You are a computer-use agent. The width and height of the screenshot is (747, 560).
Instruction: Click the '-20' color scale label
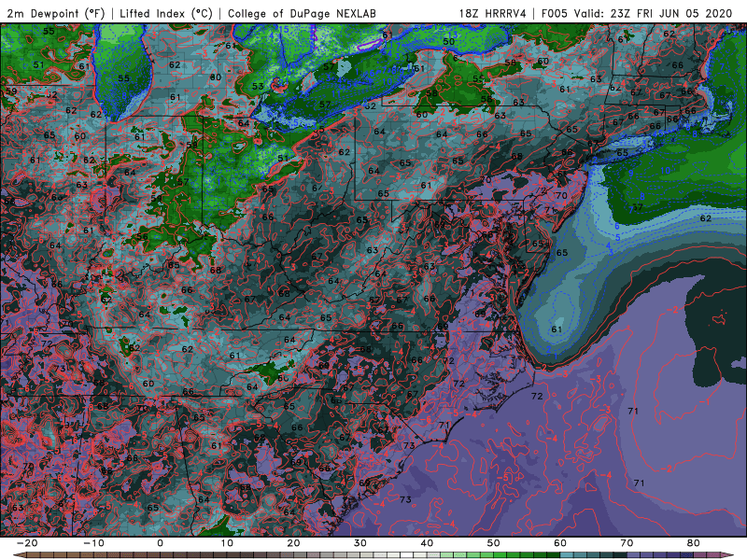[x=27, y=543]
